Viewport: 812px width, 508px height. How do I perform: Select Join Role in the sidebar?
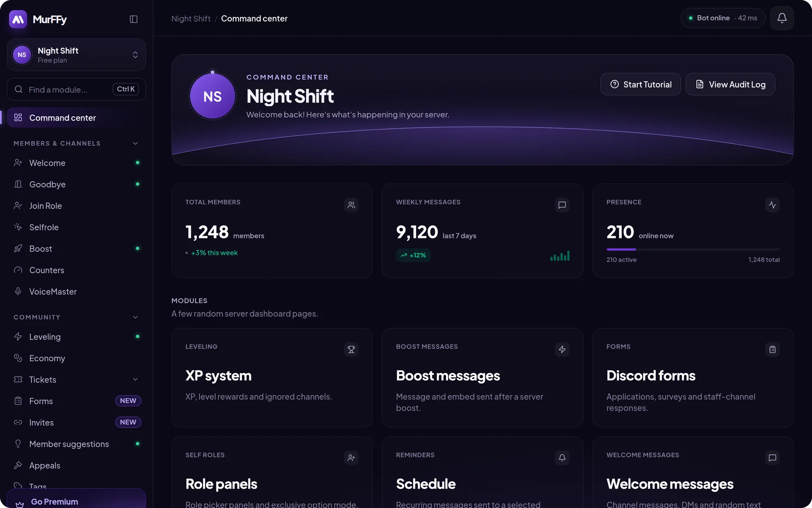pos(76,205)
